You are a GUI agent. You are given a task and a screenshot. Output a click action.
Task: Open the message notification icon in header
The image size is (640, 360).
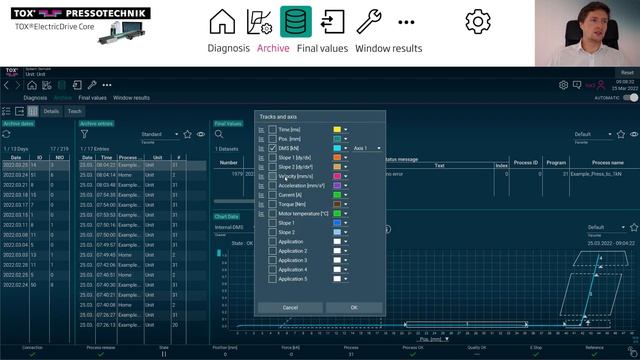click(x=577, y=85)
